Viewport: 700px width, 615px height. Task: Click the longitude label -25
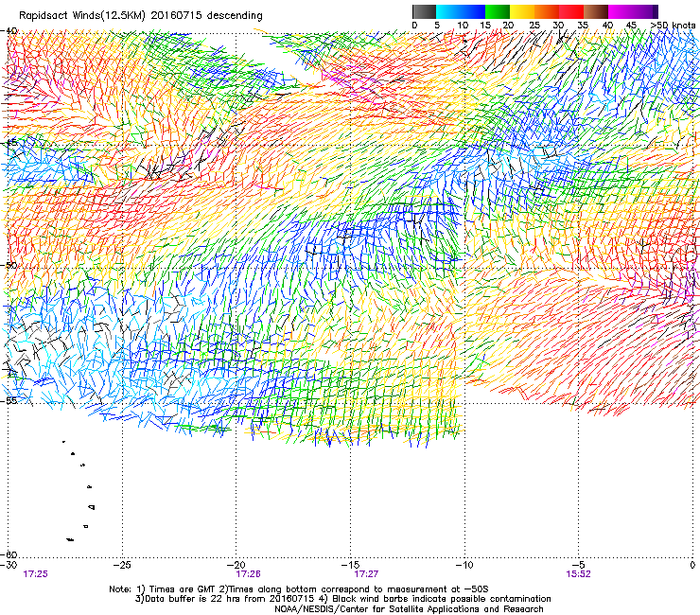(x=122, y=565)
